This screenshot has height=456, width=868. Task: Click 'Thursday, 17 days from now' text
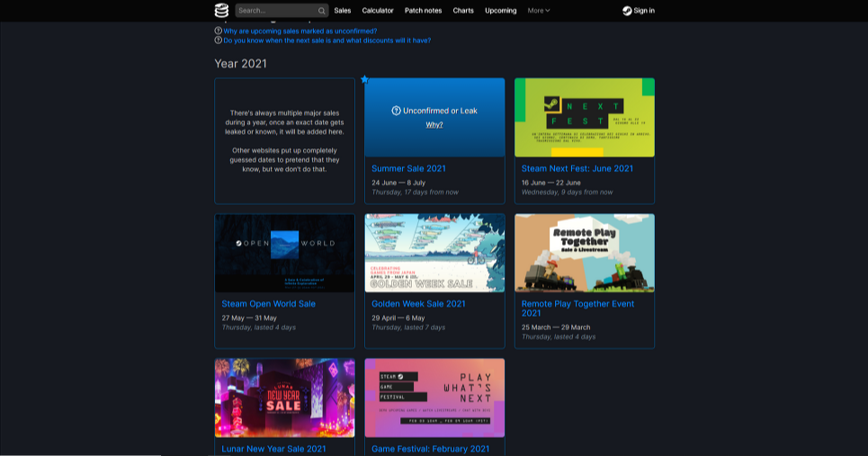tap(416, 192)
